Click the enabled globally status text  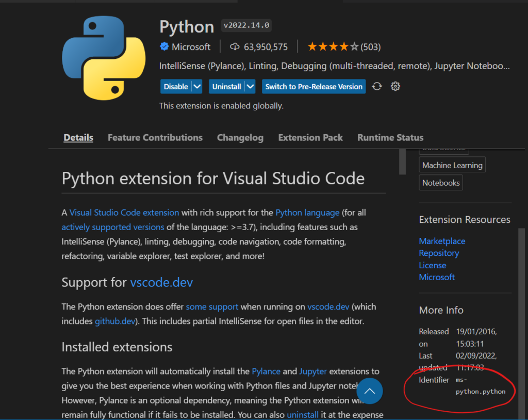(x=221, y=106)
